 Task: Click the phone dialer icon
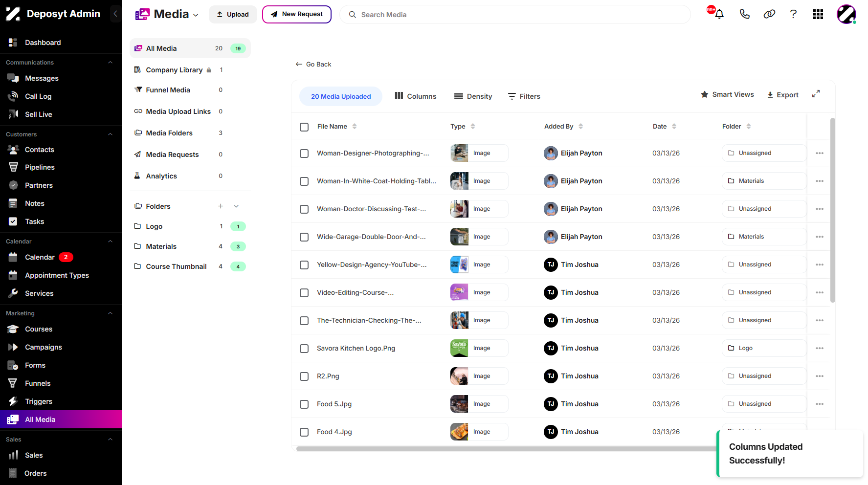(744, 14)
